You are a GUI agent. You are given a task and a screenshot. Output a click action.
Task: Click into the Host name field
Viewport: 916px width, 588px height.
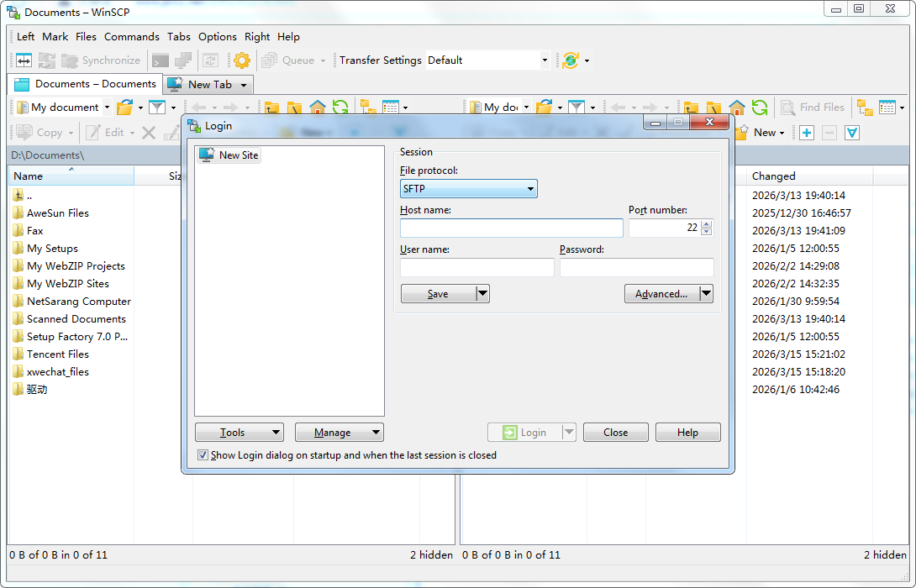511,228
